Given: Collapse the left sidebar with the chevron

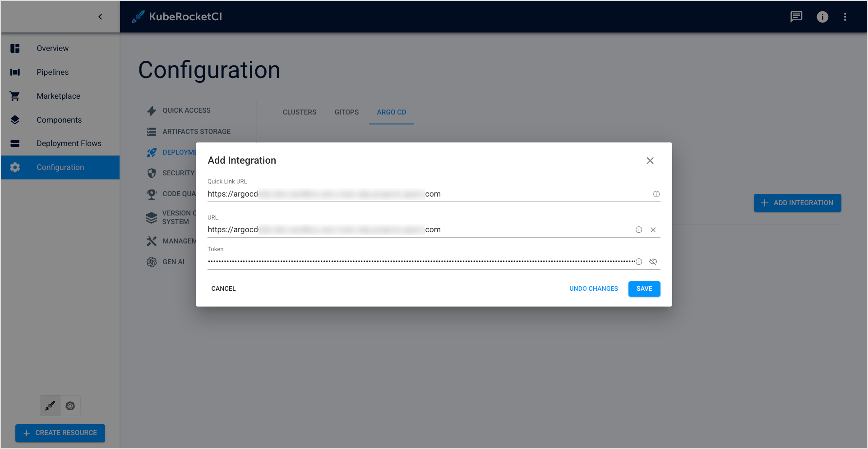Looking at the screenshot, I should click(100, 16).
